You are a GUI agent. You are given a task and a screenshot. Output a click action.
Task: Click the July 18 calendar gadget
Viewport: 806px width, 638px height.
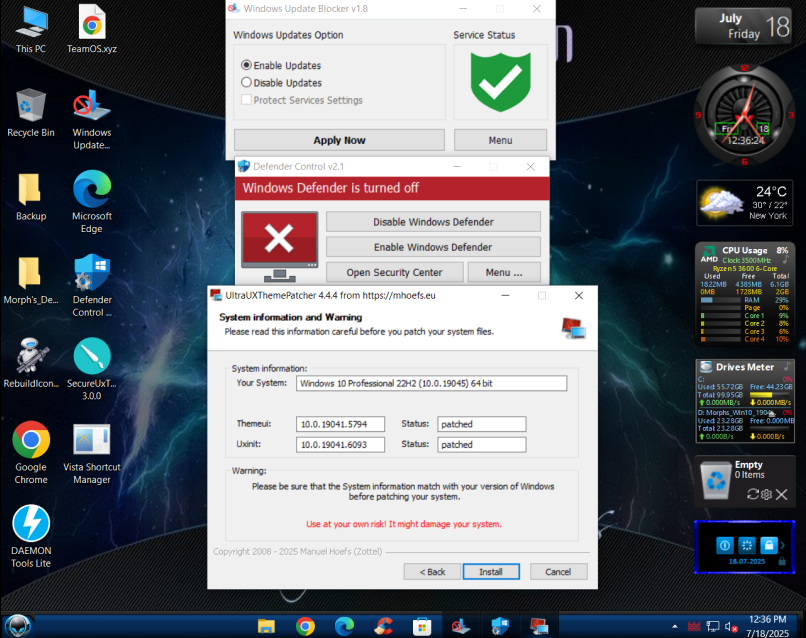(x=743, y=26)
